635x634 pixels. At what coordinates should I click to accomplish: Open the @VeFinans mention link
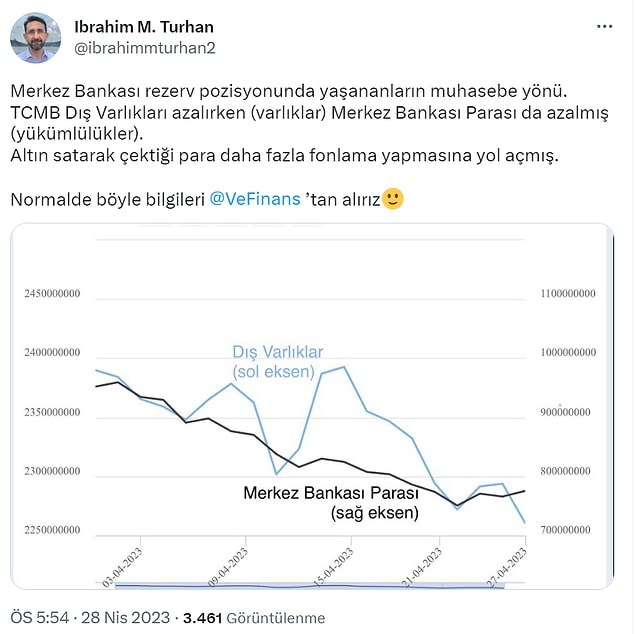pos(255,199)
